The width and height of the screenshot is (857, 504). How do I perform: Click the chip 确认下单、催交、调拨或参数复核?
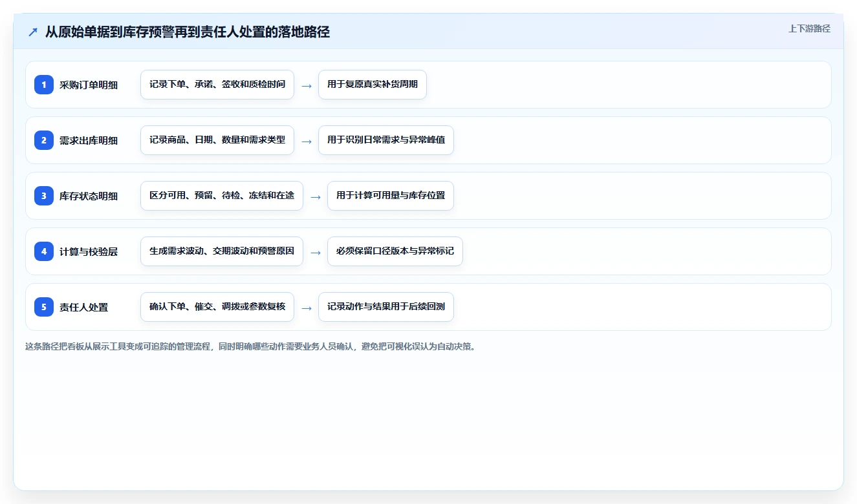tap(217, 307)
